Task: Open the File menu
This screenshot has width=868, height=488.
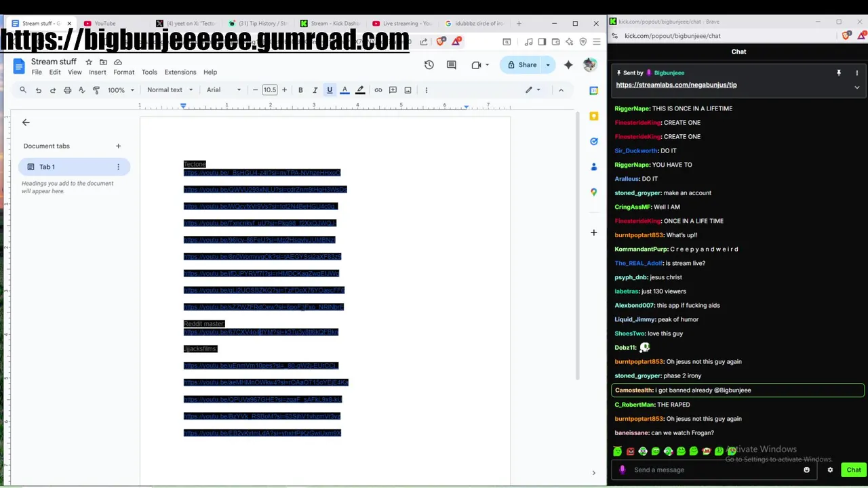Action: click(x=37, y=73)
